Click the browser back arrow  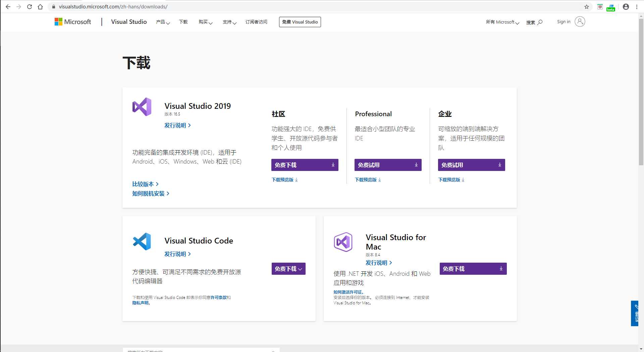pyautogui.click(x=8, y=7)
